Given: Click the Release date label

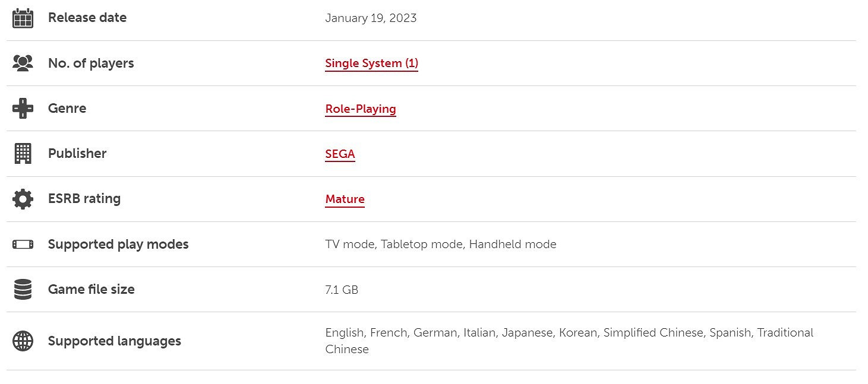Looking at the screenshot, I should pos(87,18).
